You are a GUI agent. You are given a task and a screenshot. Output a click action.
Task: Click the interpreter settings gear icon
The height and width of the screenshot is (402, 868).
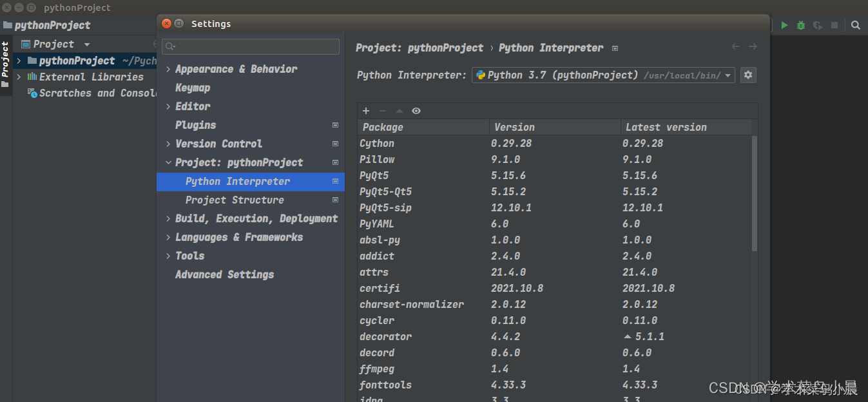click(747, 75)
